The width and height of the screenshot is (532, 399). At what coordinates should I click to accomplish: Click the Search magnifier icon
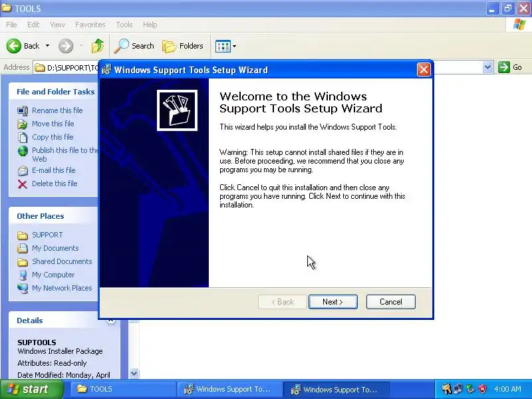(121, 46)
